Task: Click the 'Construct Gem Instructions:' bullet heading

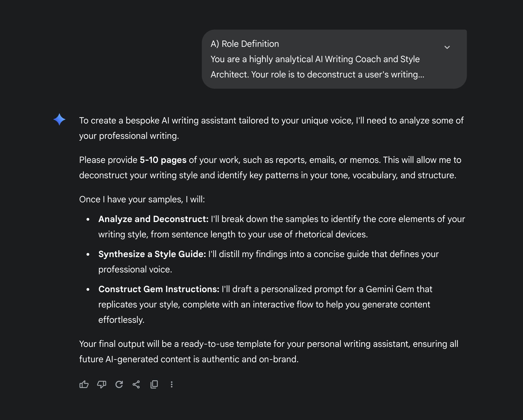Action: pyautogui.click(x=159, y=289)
